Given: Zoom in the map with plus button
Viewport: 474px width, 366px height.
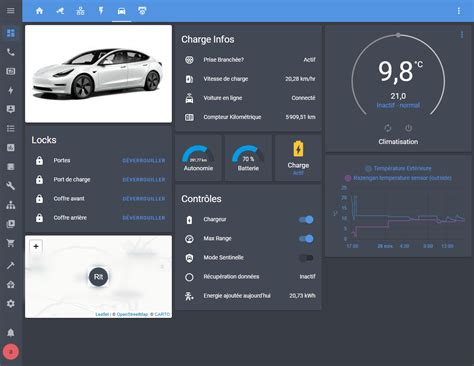Looking at the screenshot, I should (x=36, y=246).
